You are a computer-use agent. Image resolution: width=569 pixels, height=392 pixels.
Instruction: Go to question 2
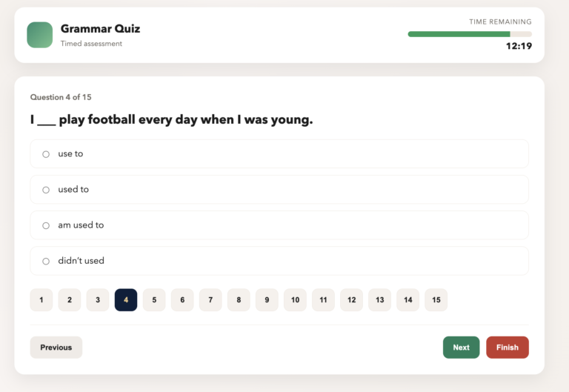tap(70, 300)
